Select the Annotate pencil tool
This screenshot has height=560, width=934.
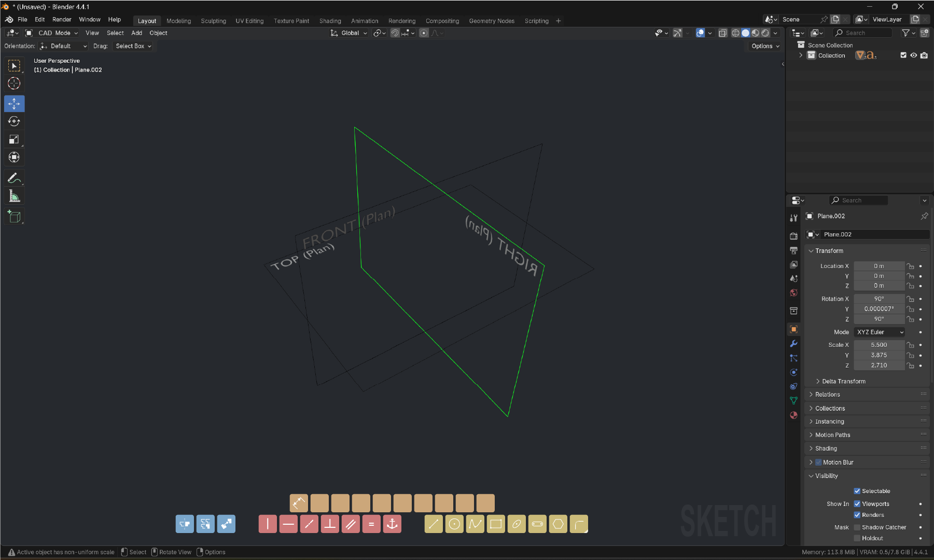(14, 178)
